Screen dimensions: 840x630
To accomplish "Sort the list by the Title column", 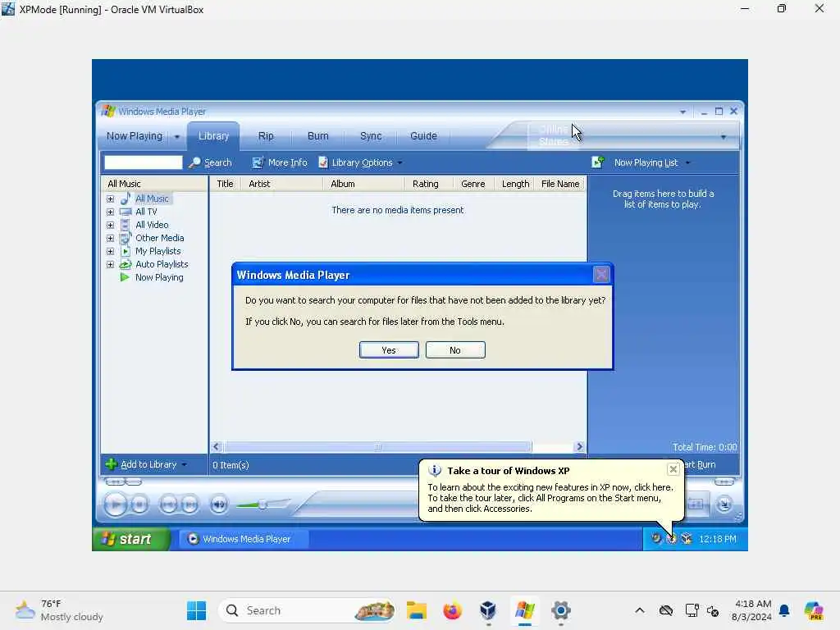I will click(x=225, y=184).
